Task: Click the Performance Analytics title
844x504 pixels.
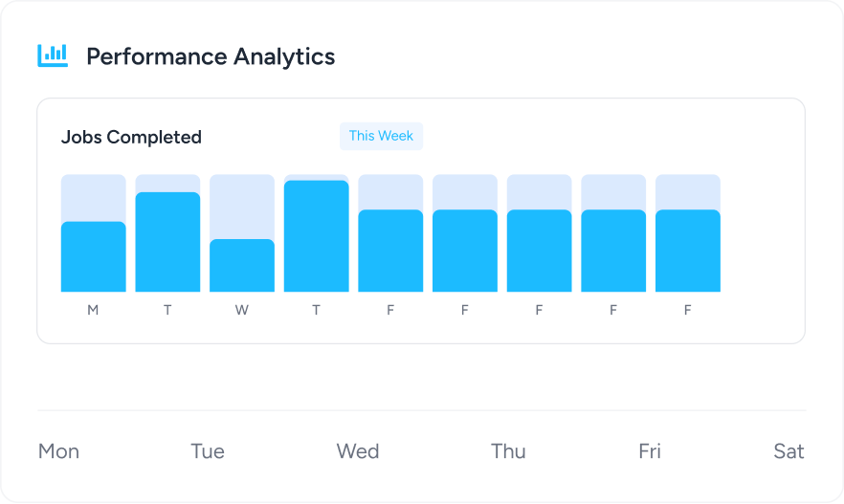Action: [211, 56]
